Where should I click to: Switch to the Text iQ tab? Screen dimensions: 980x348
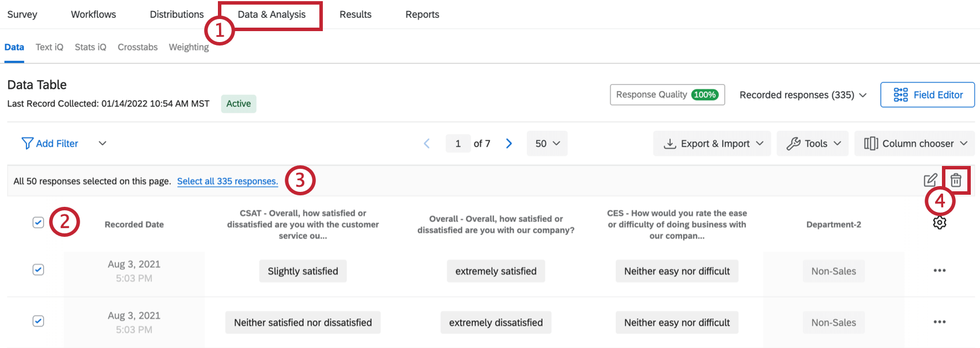(x=50, y=47)
